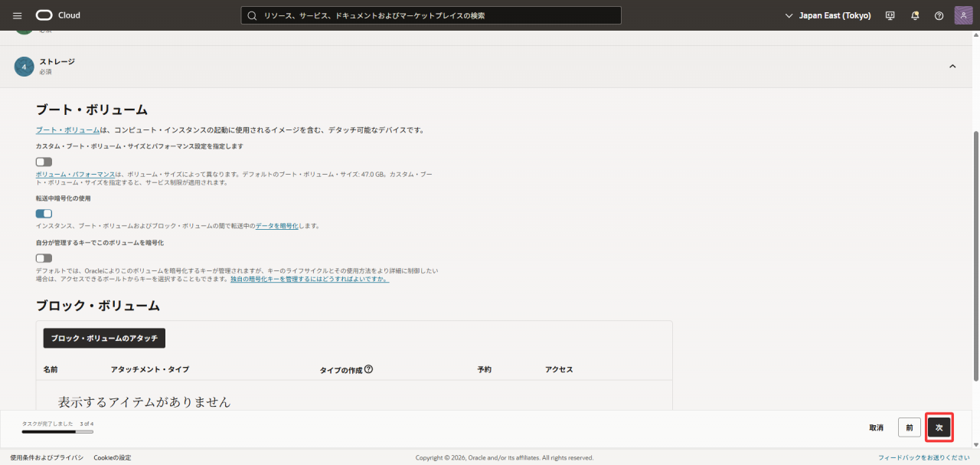The width and height of the screenshot is (980, 465).
Task: Toggle 転送中暗号化の使用 switch off
Action: 44,214
